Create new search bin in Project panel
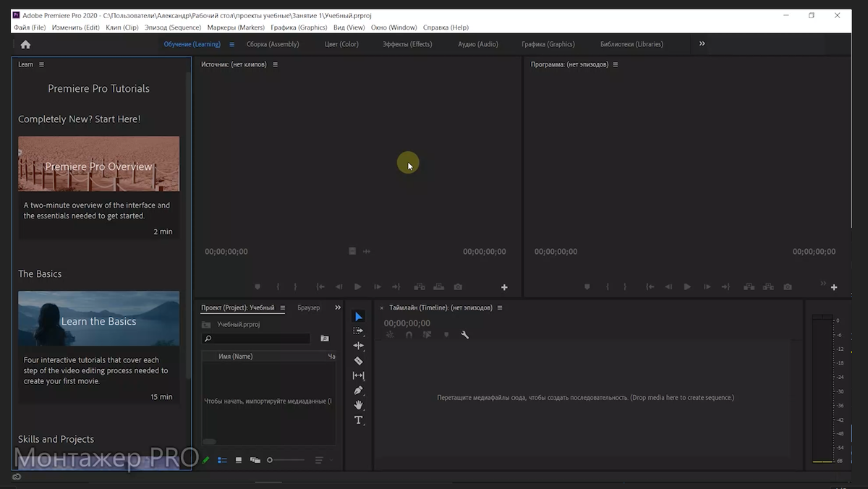The width and height of the screenshot is (868, 489). (325, 339)
